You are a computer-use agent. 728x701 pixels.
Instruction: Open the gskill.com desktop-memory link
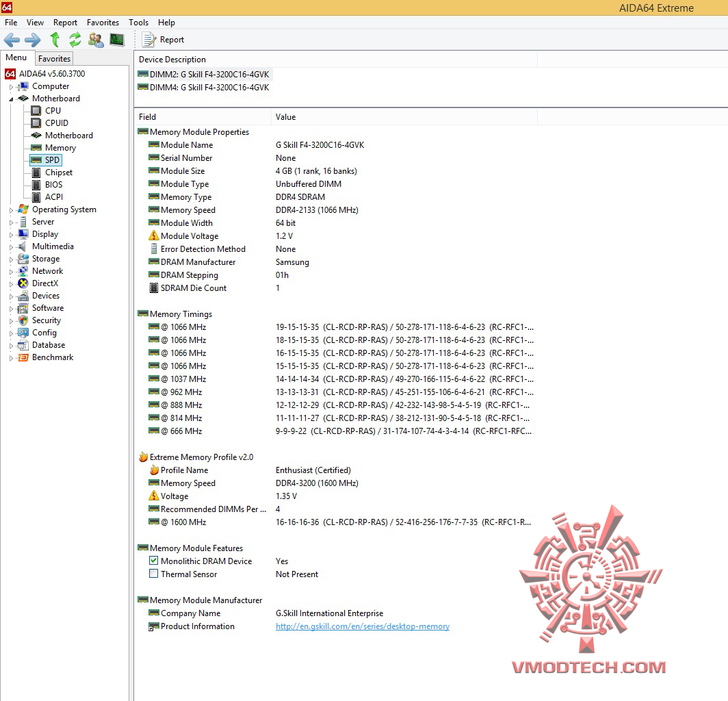(x=363, y=626)
